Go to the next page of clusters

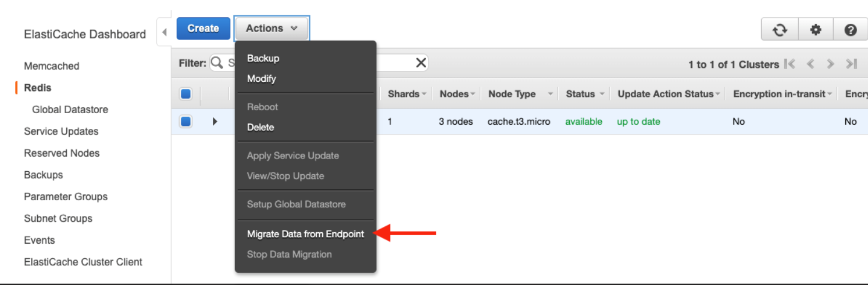pyautogui.click(x=831, y=64)
